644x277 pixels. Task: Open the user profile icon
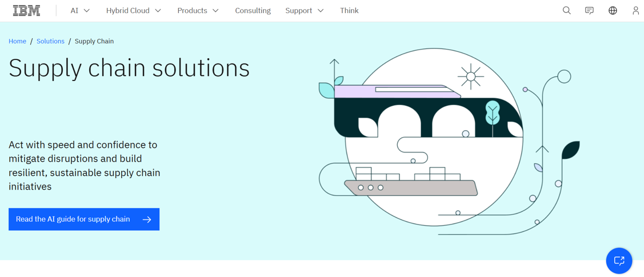tap(635, 10)
